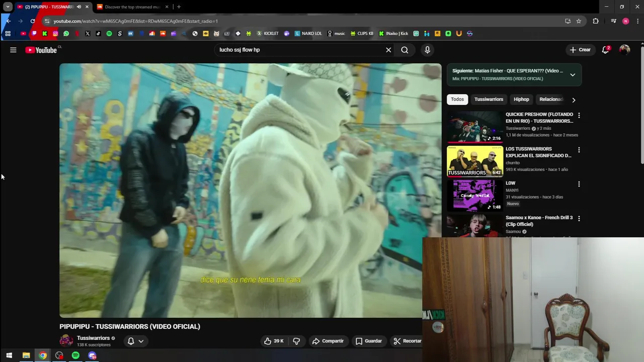Save the video with Guardar
644x362 pixels.
(369, 341)
